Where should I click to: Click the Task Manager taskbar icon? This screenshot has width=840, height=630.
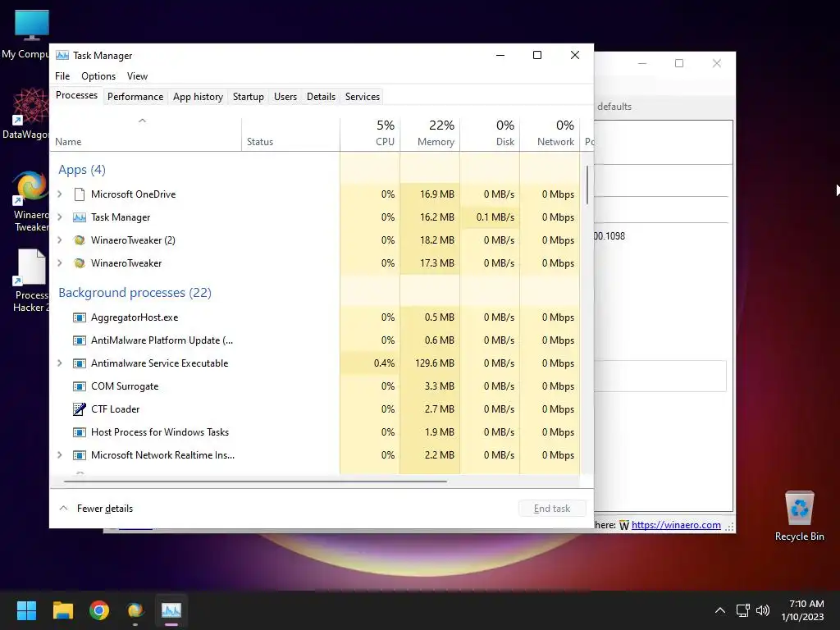pyautogui.click(x=171, y=610)
